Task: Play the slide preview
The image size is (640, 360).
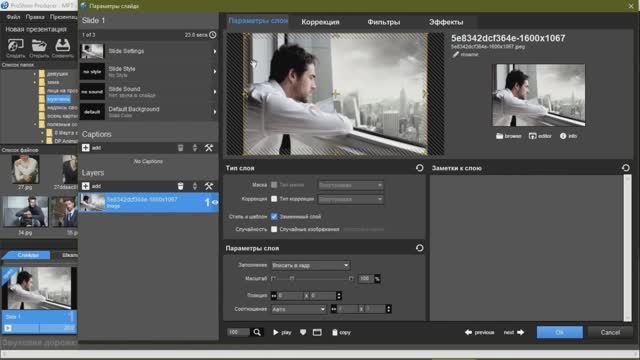Action: [x=282, y=332]
